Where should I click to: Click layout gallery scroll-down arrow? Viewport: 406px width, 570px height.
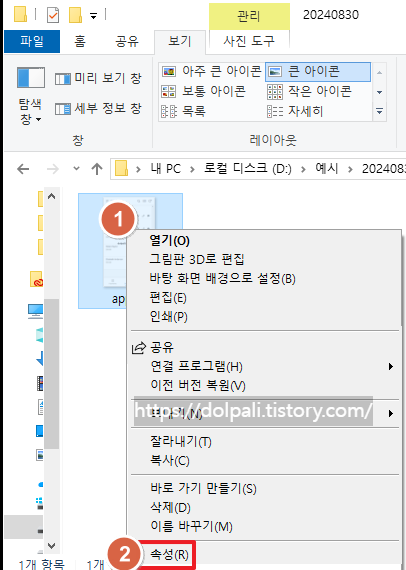coord(379,92)
